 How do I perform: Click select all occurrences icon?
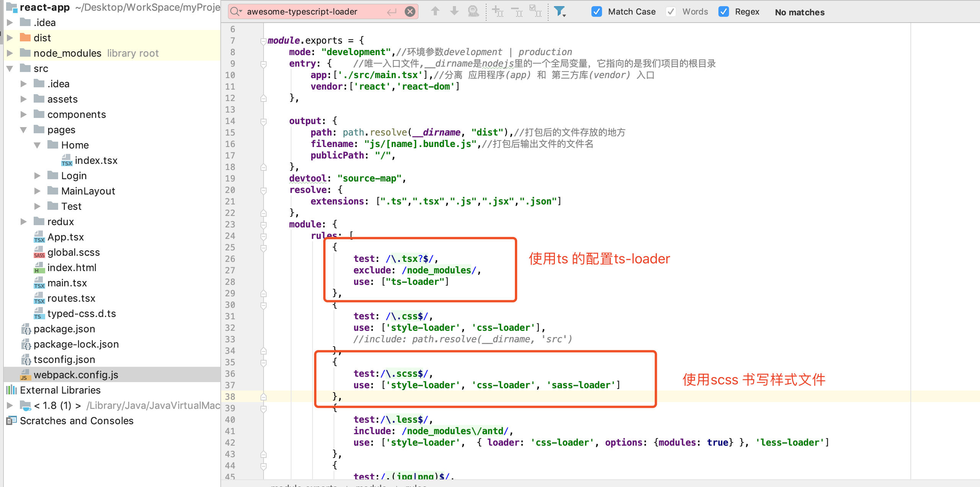(535, 11)
